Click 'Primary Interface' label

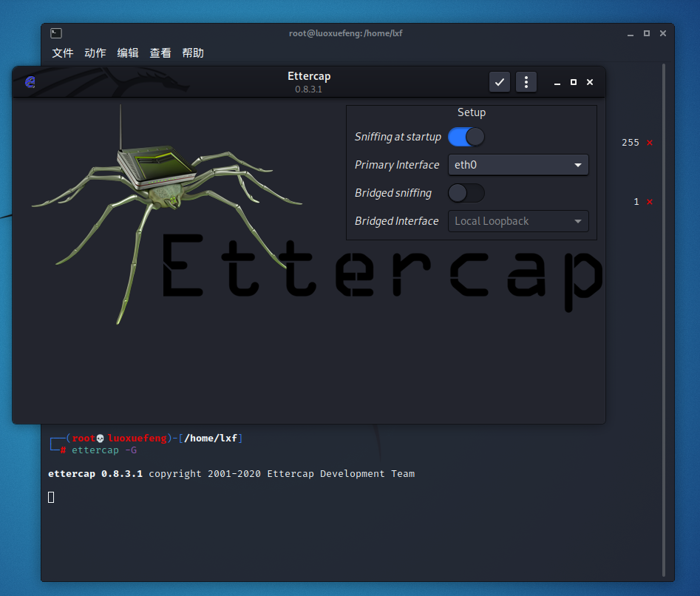coord(397,165)
